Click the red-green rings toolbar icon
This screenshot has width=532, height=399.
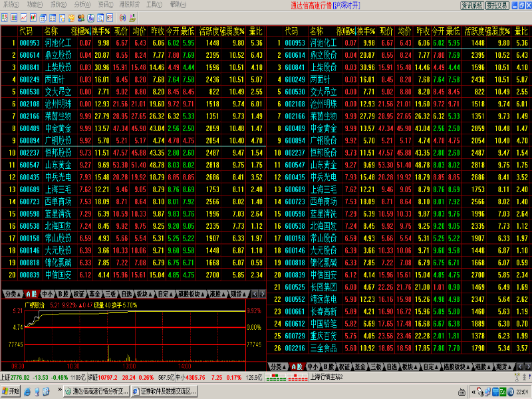click(122, 18)
